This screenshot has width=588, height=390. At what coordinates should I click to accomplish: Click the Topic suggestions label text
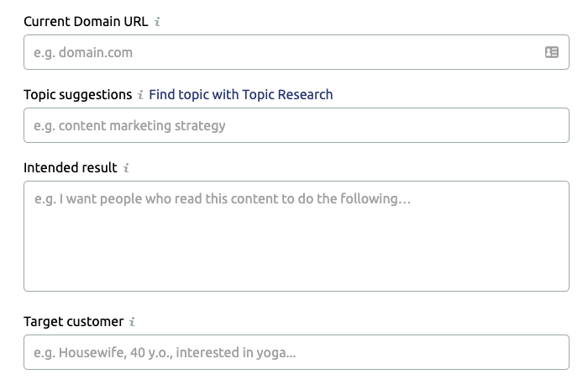tap(77, 95)
